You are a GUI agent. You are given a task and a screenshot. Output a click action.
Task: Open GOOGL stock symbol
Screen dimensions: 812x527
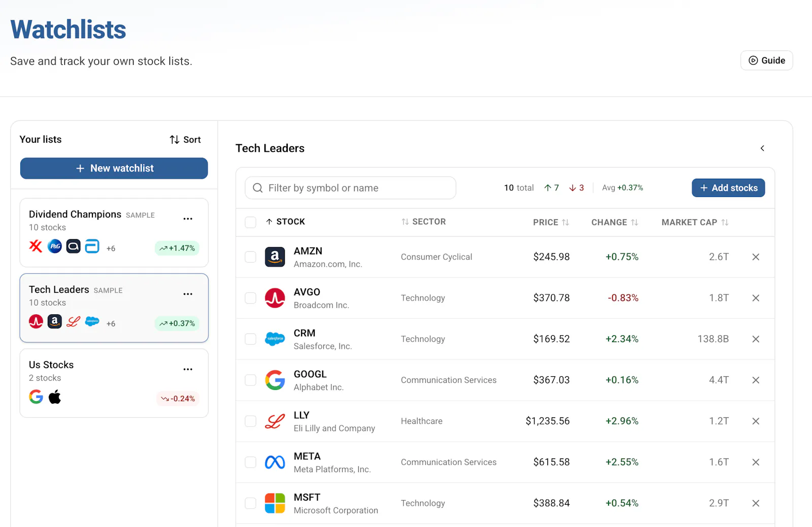tap(310, 374)
